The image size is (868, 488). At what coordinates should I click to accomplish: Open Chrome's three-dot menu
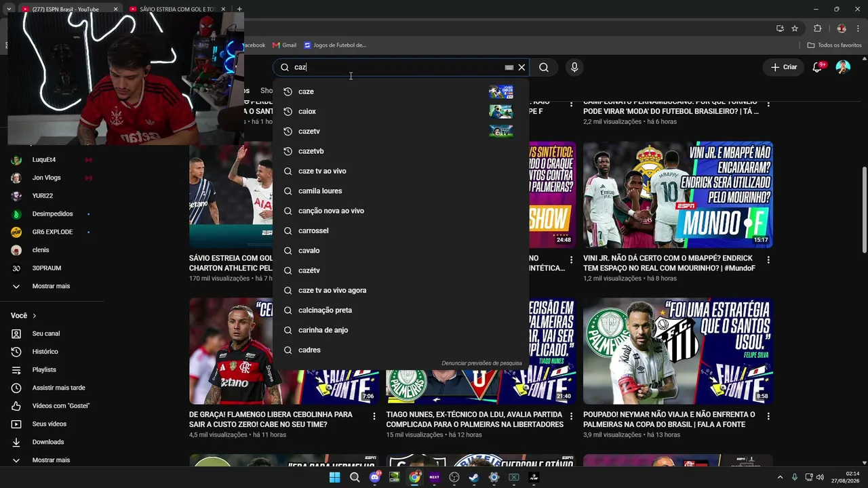click(x=858, y=28)
